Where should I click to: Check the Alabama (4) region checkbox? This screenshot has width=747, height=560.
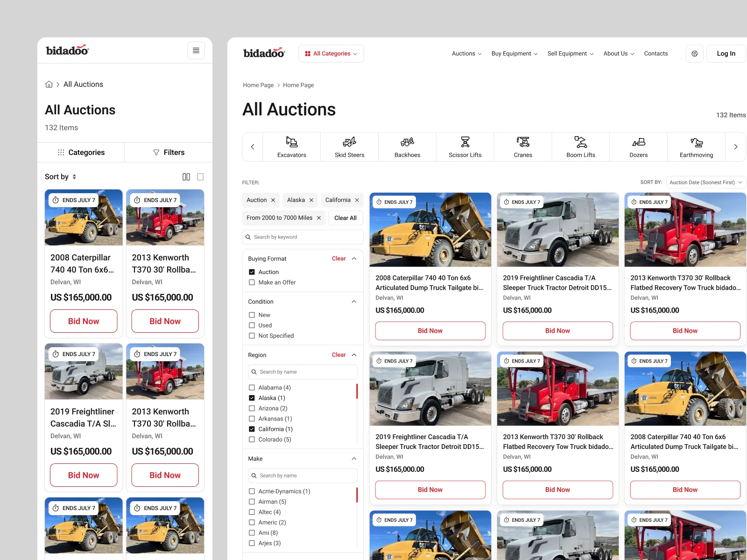pyautogui.click(x=252, y=388)
